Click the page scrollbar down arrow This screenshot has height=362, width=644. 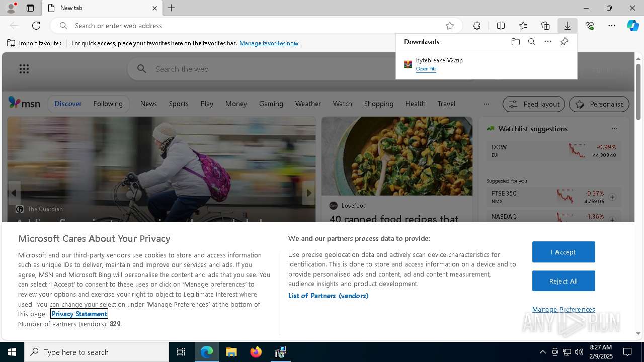(638, 333)
